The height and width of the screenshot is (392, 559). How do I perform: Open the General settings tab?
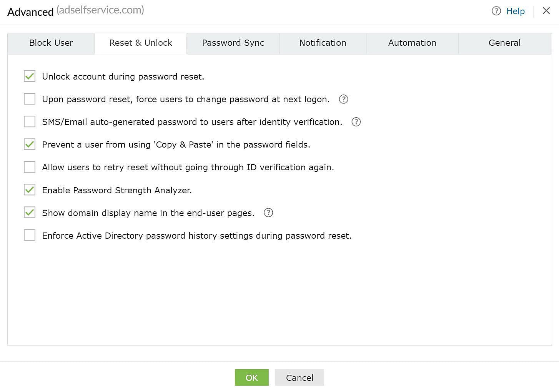point(504,43)
